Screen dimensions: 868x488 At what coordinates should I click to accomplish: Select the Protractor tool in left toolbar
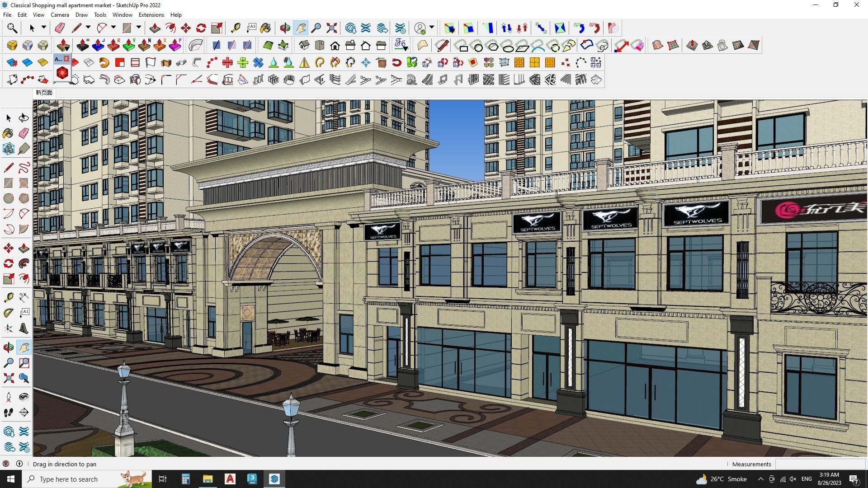9,313
